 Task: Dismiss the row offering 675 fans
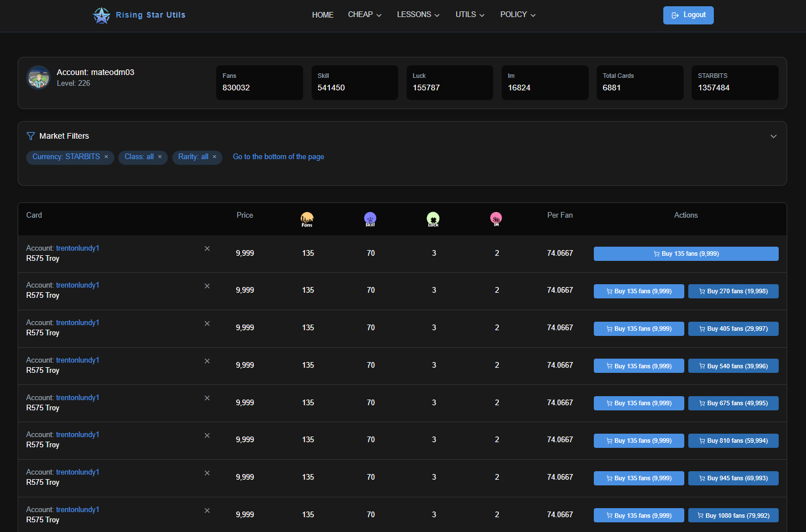point(207,398)
